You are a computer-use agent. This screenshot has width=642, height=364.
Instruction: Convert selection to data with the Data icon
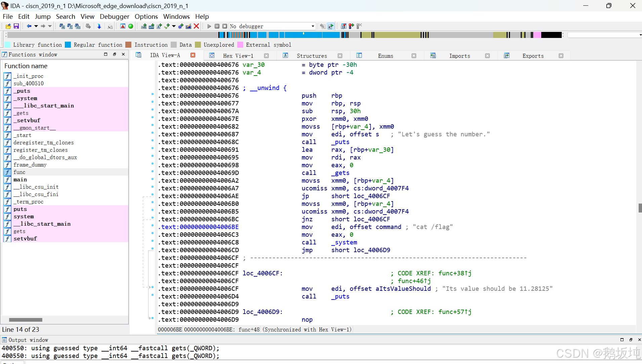click(x=152, y=26)
